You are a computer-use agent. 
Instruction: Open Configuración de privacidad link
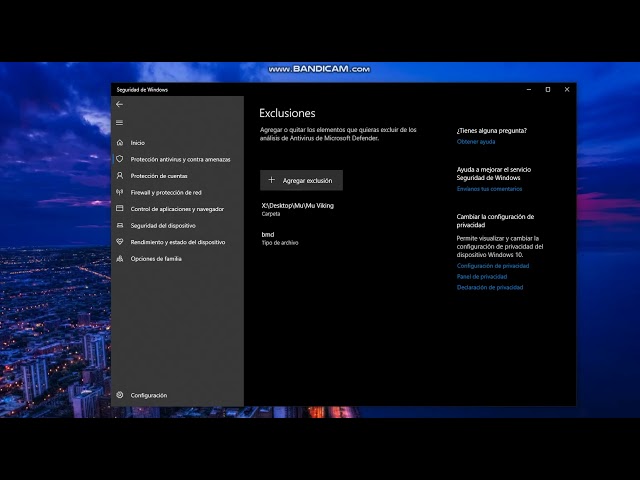pyautogui.click(x=493, y=266)
